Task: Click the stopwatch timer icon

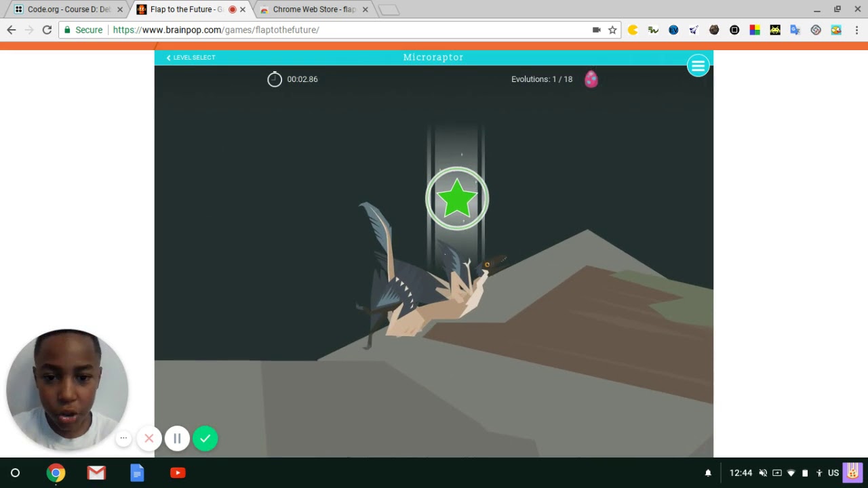Action: coord(274,79)
